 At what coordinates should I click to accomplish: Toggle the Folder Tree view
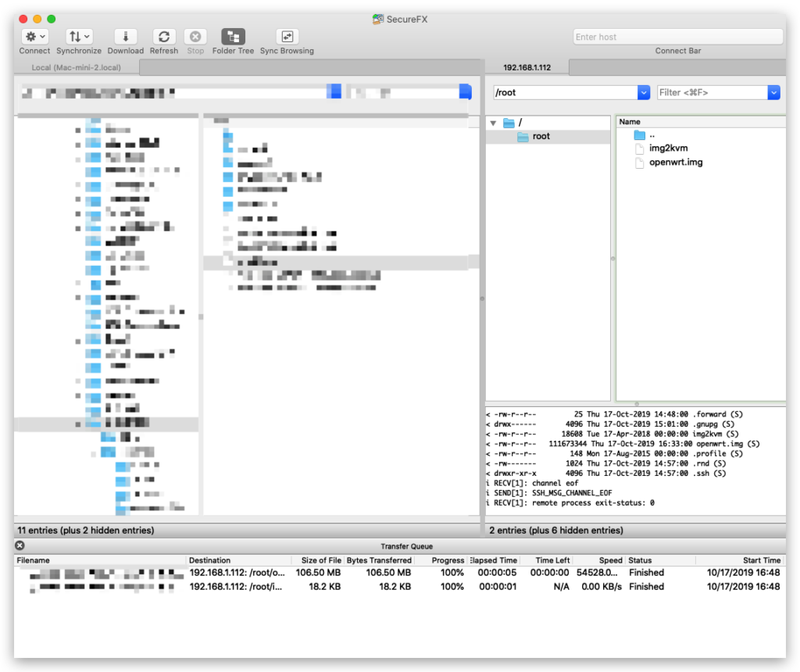pyautogui.click(x=233, y=37)
